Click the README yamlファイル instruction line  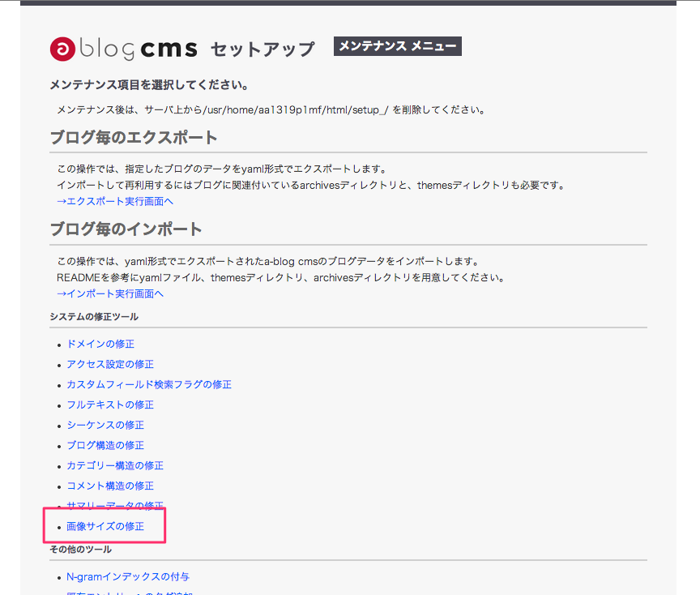click(x=281, y=278)
